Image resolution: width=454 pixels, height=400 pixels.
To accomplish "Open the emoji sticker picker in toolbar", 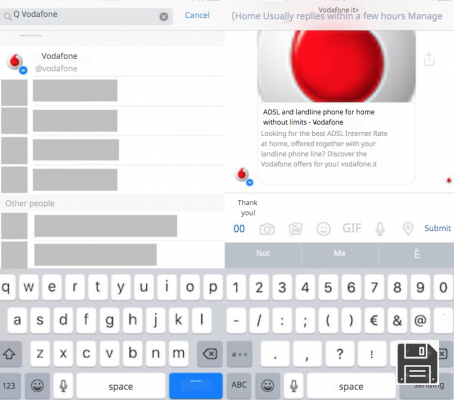I will 323,229.
